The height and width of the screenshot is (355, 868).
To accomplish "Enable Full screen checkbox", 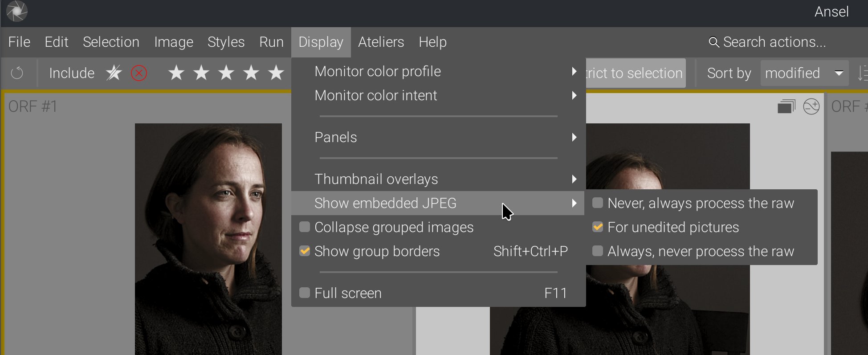I will pos(305,293).
